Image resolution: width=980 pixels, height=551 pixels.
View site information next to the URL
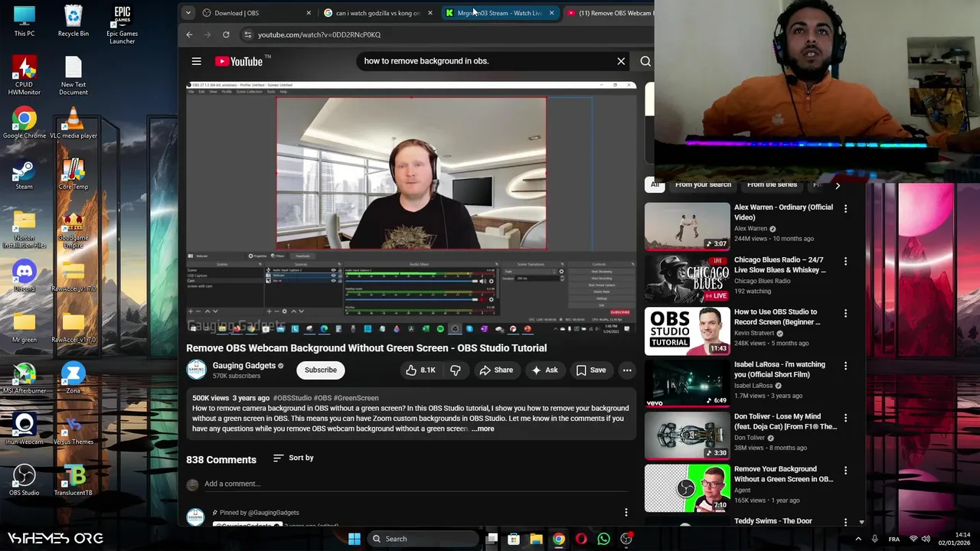(x=247, y=34)
